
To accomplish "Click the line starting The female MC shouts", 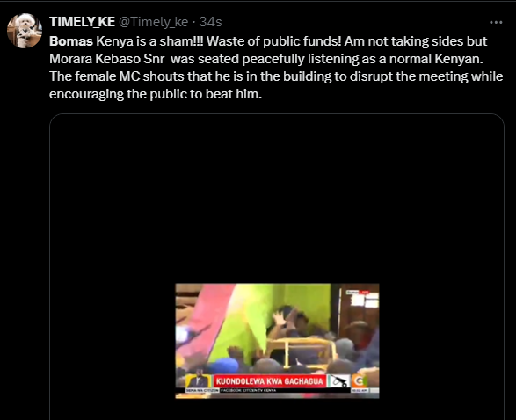I will click(x=276, y=76).
